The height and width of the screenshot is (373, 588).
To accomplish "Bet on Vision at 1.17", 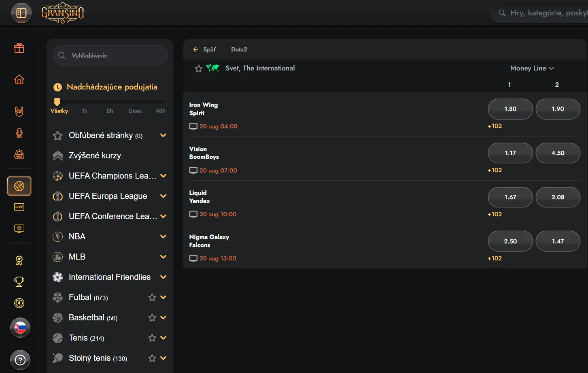I will 510,153.
